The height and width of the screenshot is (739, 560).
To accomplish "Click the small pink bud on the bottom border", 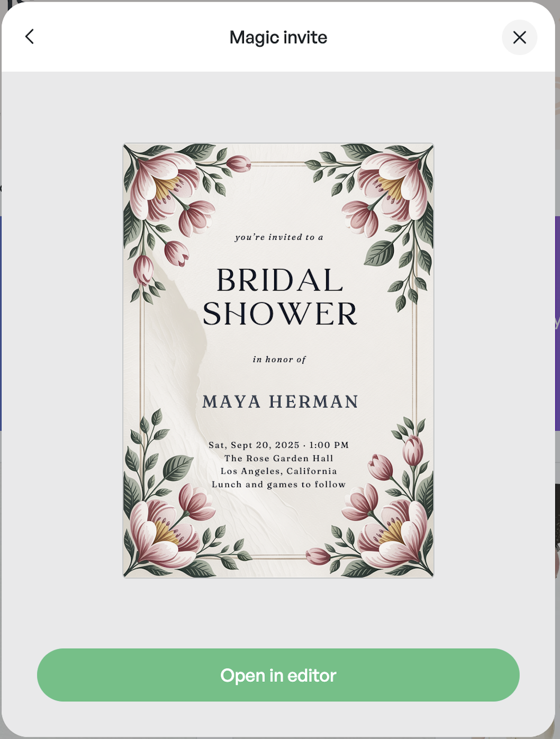I will pos(319,556).
